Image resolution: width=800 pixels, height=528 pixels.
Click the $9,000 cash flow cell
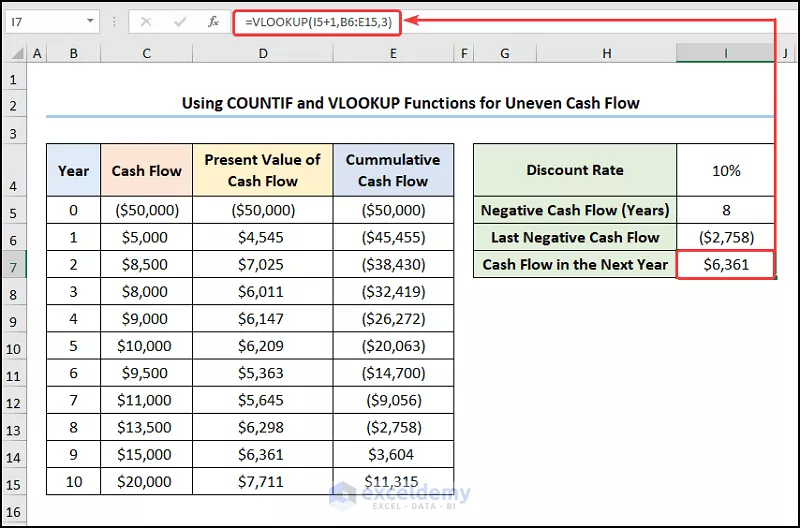coord(146,318)
